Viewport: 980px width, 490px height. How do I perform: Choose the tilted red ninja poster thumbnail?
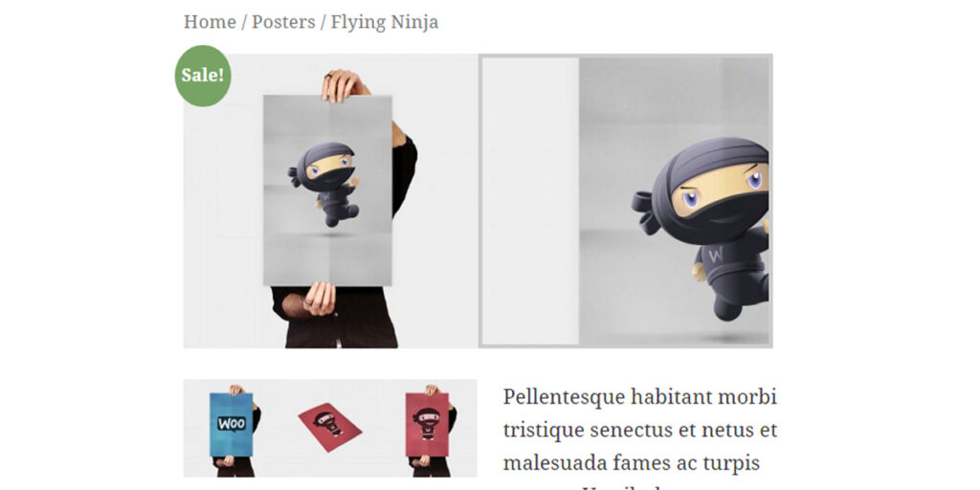tap(330, 428)
